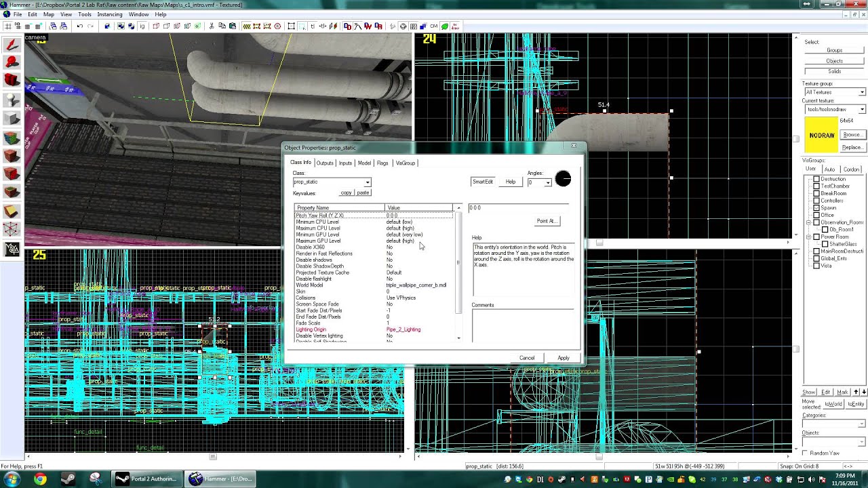Screen dimensions: 868x488
Task: Choose the Apply Decals tool
Action: 12,175
